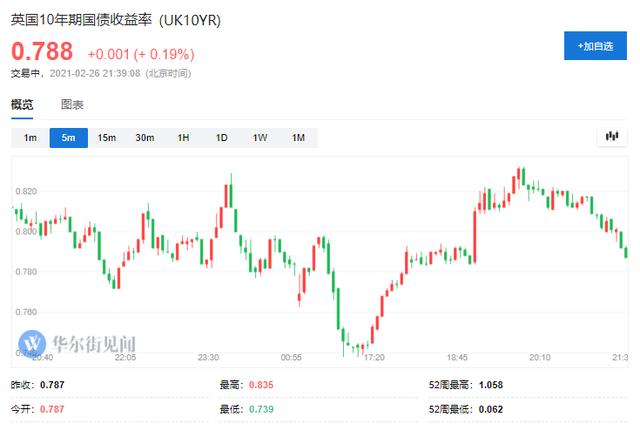Click the 00:55 time axis label

291,357
